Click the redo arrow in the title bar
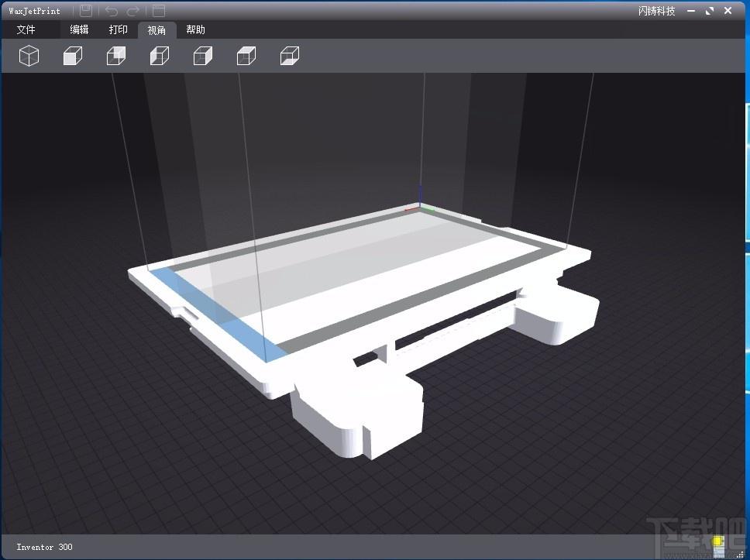This screenshot has height=560, width=750. pyautogui.click(x=133, y=11)
